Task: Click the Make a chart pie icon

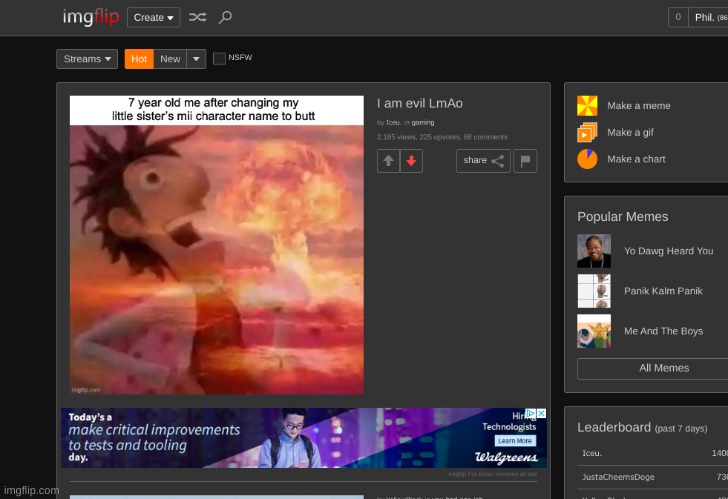Action: tap(587, 159)
